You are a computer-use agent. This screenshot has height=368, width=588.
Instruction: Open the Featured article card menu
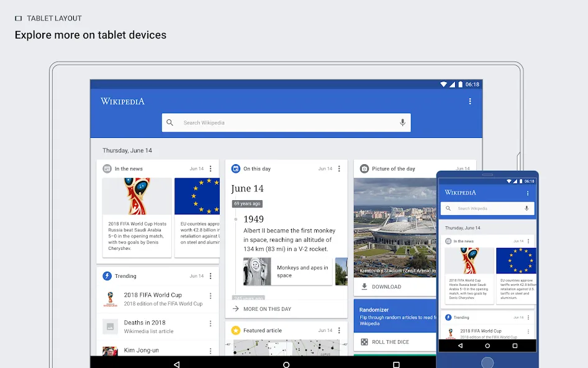click(339, 331)
